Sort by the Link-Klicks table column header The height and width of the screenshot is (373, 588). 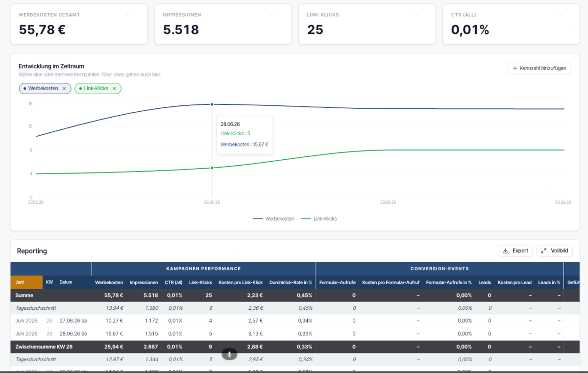200,282
